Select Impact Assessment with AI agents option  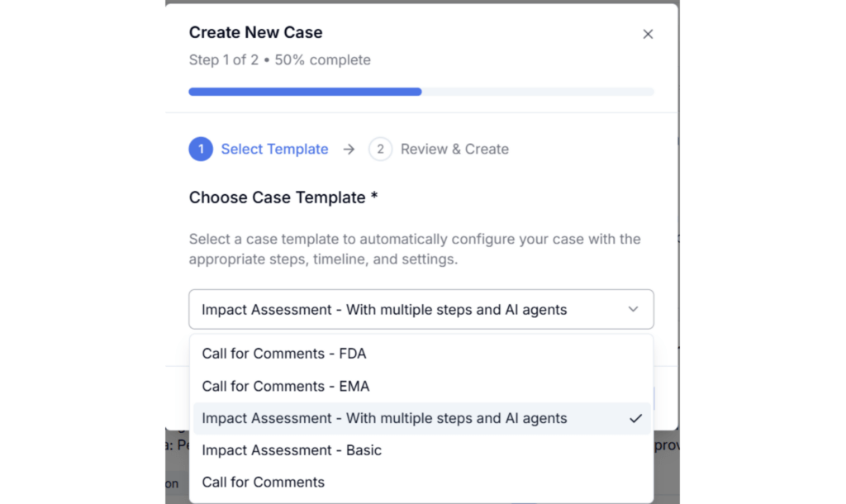(421, 418)
